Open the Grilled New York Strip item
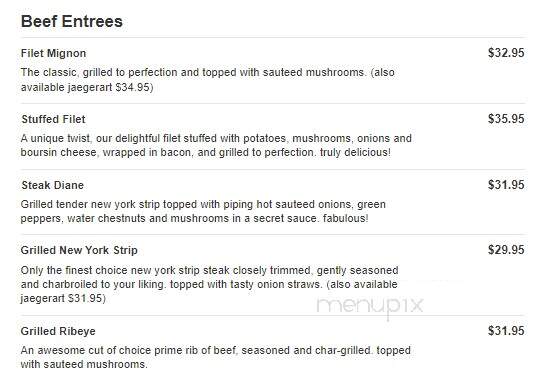549x388 pixels. (x=79, y=250)
